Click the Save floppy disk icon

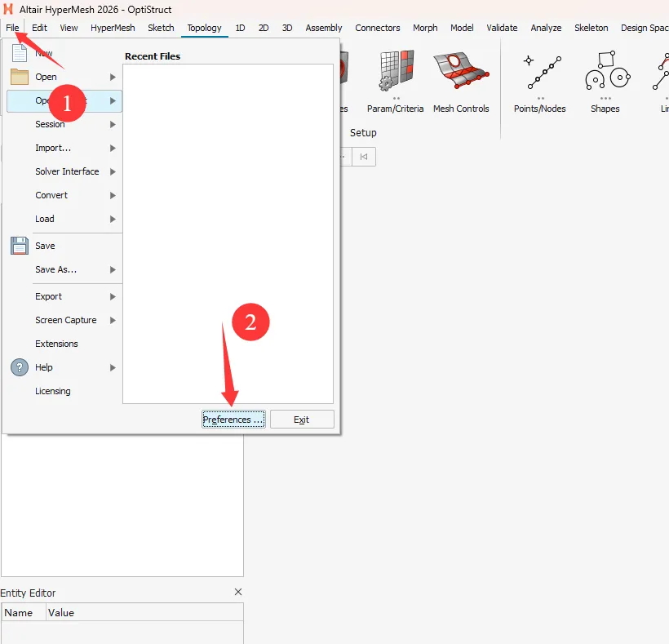20,246
